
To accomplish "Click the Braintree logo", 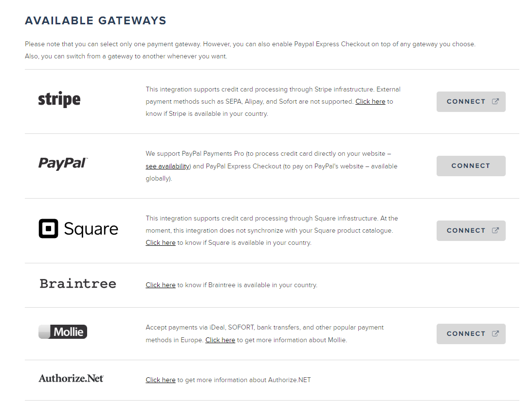I will pos(77,283).
